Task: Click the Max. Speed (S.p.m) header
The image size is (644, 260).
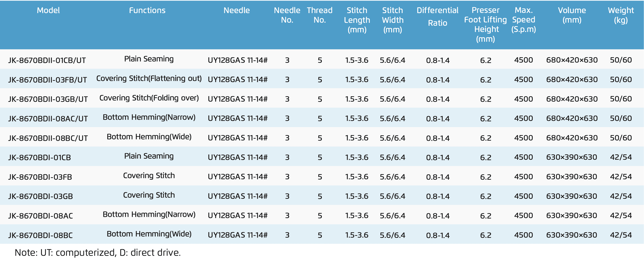Action: [x=524, y=20]
